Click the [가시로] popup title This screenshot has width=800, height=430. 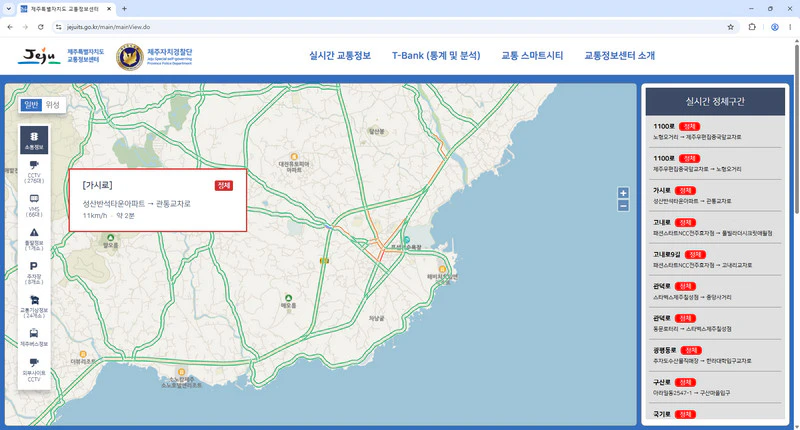[97, 185]
